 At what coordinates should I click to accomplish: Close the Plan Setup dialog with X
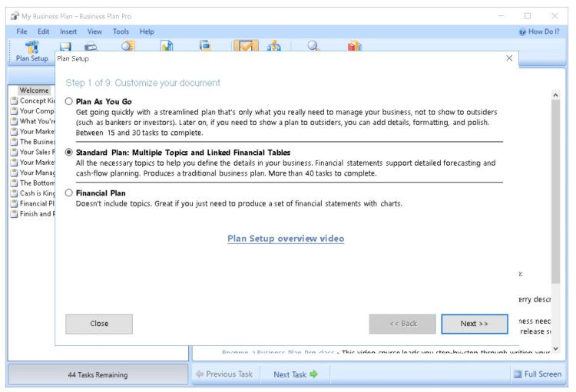click(x=509, y=58)
